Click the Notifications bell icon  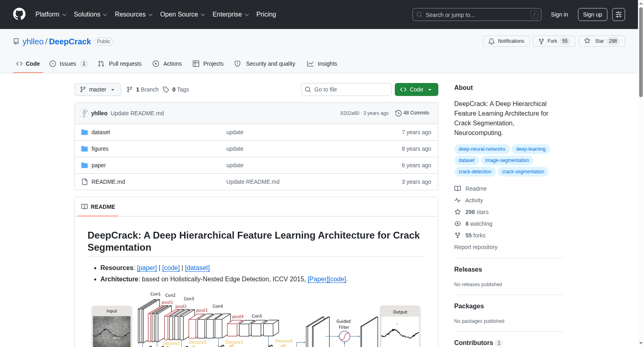(x=491, y=41)
